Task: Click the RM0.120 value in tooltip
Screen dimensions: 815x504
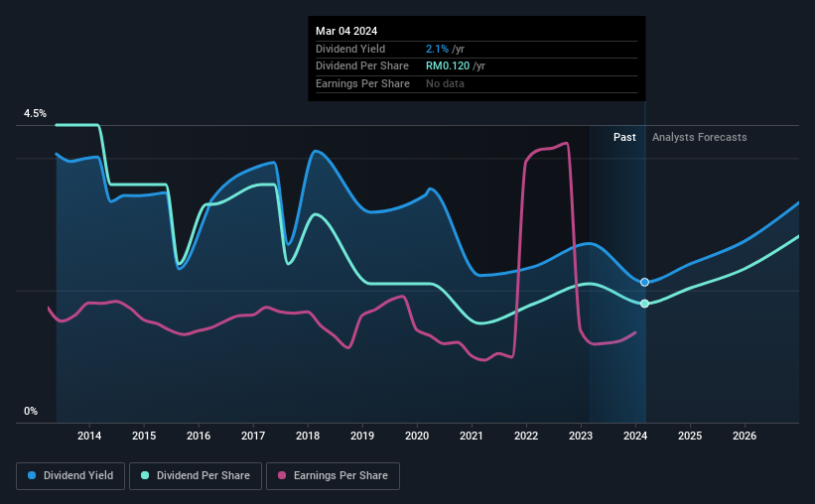Action: coord(448,66)
